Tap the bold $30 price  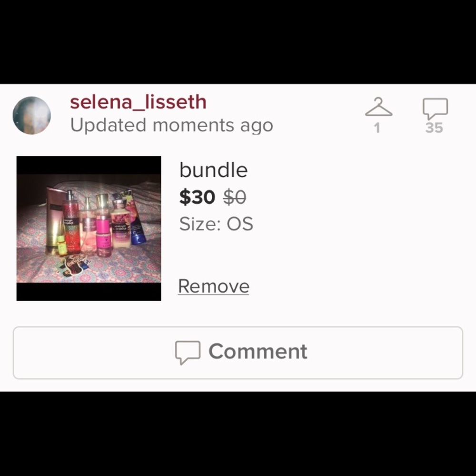coord(198,197)
